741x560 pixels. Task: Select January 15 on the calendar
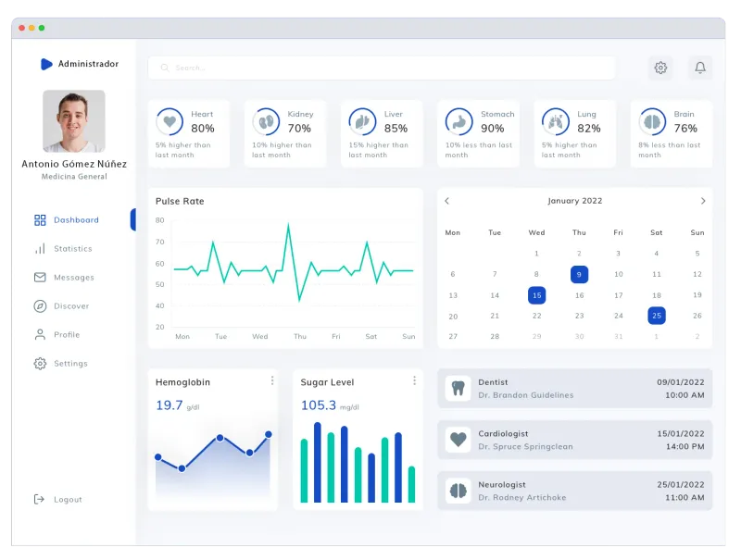537,295
